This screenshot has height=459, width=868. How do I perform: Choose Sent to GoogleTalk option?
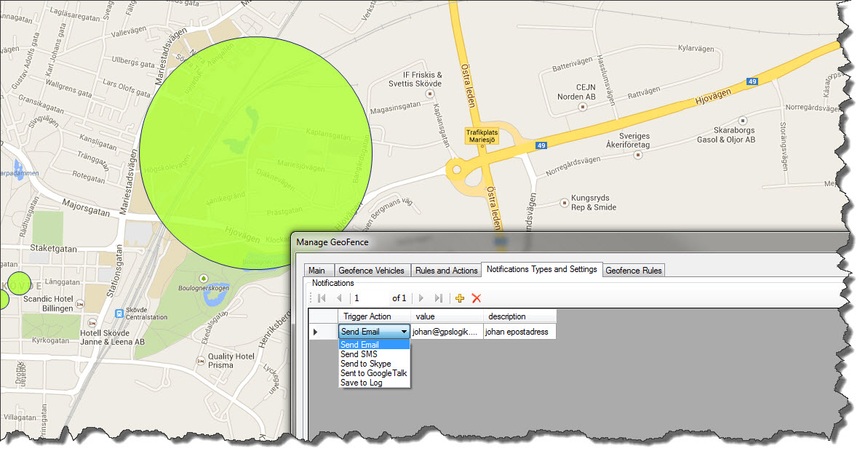click(374, 373)
